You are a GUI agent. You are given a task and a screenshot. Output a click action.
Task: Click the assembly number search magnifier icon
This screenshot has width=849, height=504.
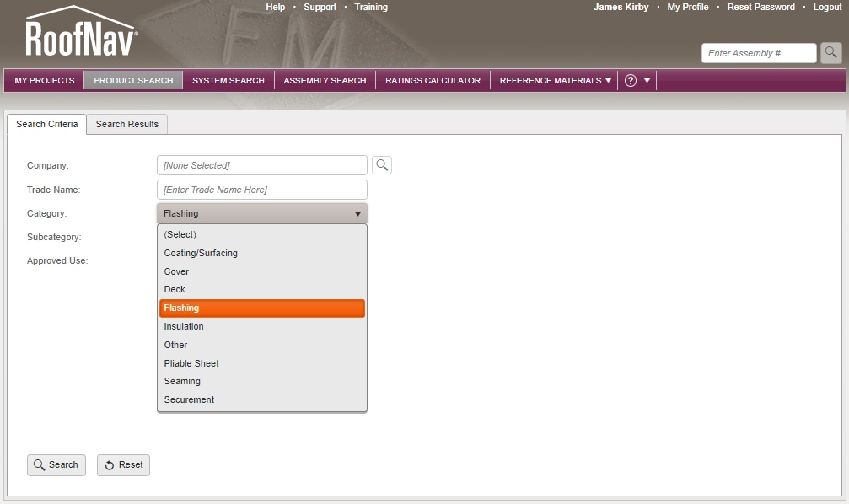pos(831,53)
